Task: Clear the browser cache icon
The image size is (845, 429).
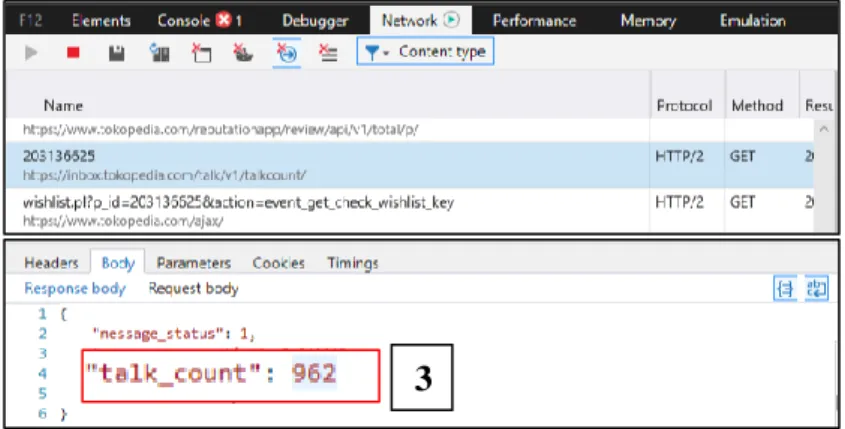Action: (x=202, y=53)
